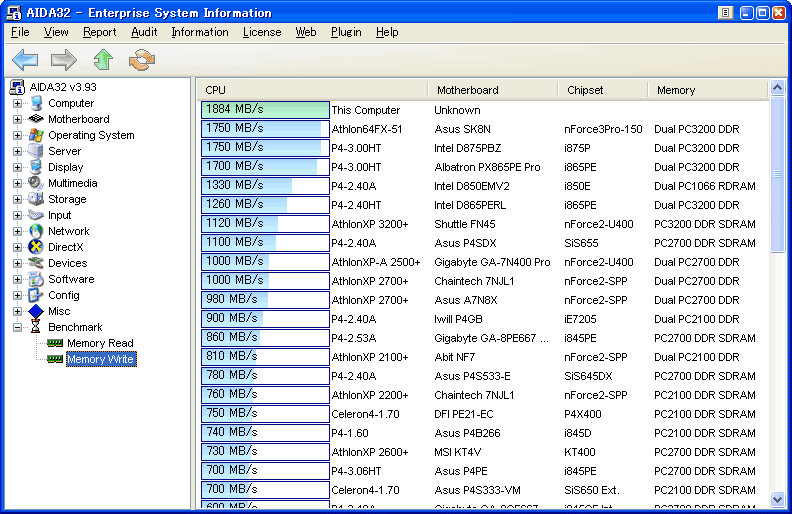Click the 700 MB/s bar for P4-3.06HT
This screenshot has height=514, width=792.
pos(265,470)
